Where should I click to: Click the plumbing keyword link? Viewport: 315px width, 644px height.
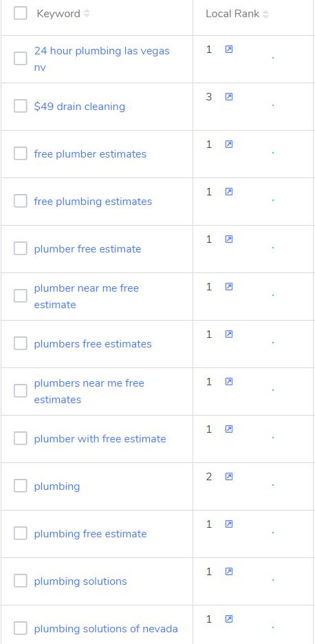(57, 486)
